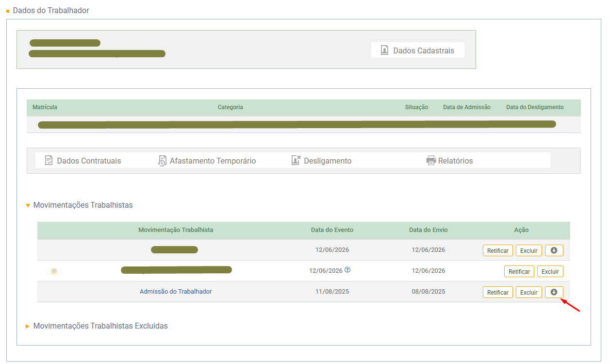Click the Movimentação Trabalhista column header
Screen dimensions: 610x364
pyautogui.click(x=176, y=230)
